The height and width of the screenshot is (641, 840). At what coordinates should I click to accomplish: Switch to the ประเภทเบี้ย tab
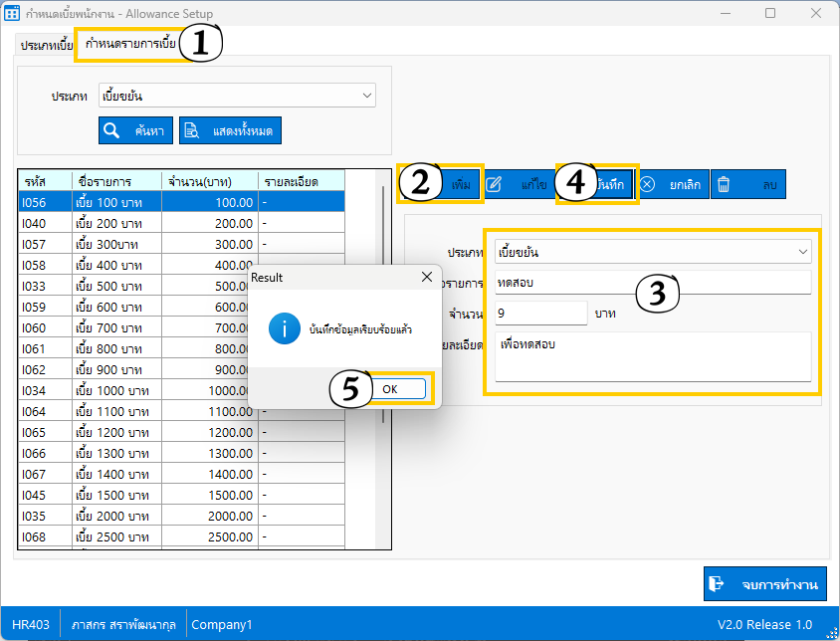(47, 46)
